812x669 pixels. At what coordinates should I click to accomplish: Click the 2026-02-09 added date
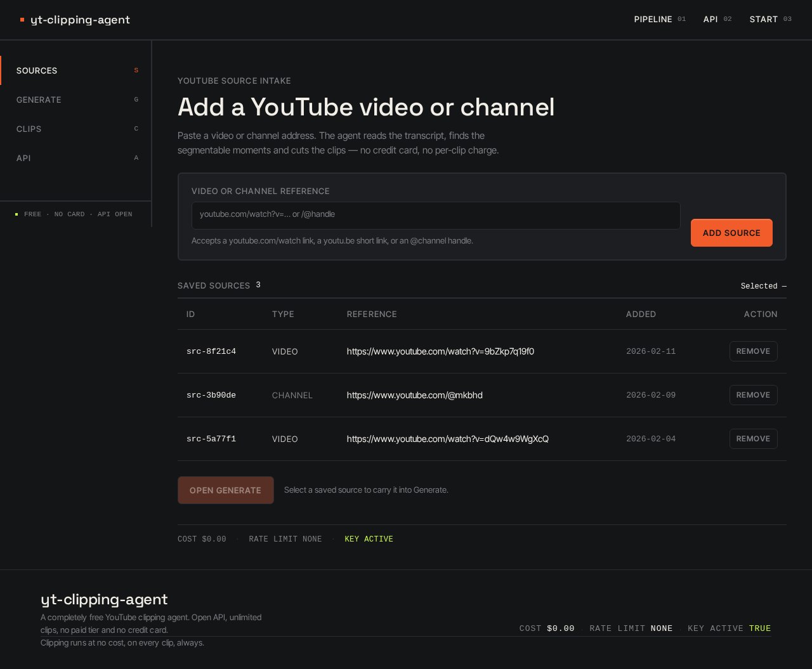pos(651,395)
